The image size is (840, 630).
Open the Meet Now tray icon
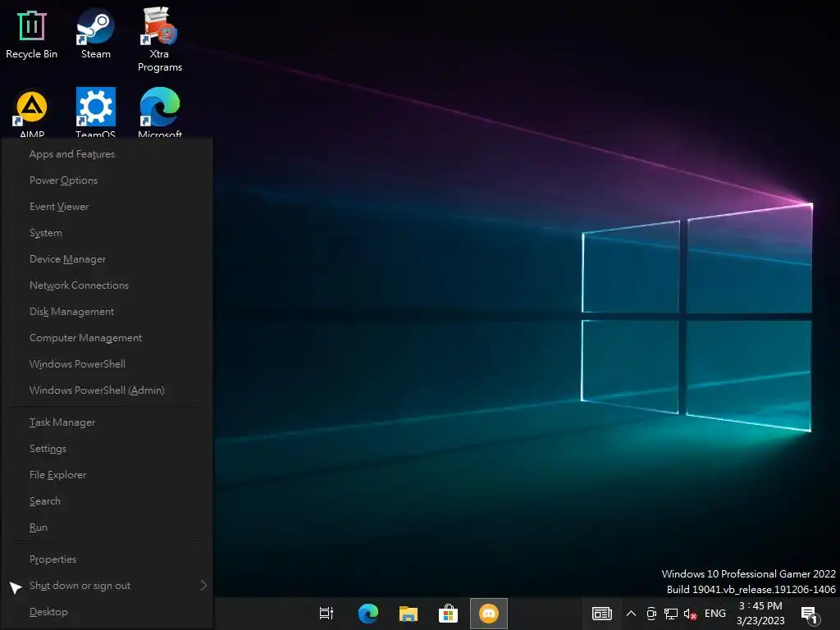point(651,614)
